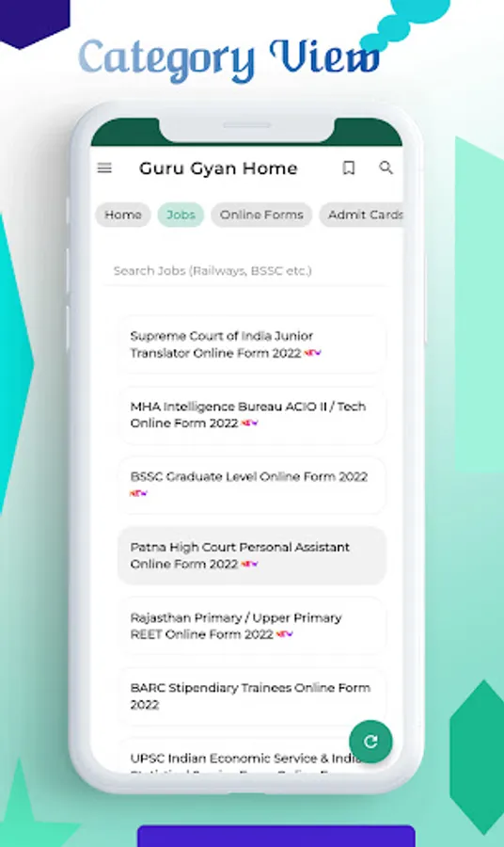Switch to the Home category chip
This screenshot has width=504, height=847.
click(x=123, y=215)
